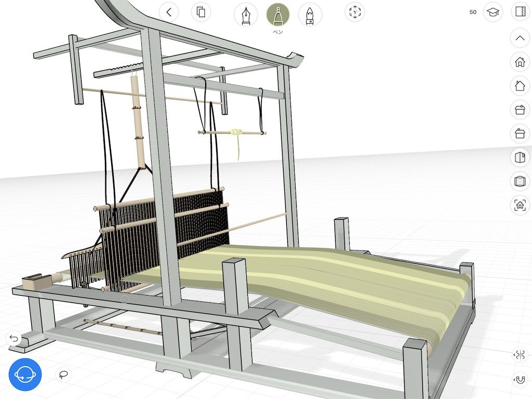Open tutorials via the graduation cap icon
This screenshot has width=532, height=399.
pos(493,12)
